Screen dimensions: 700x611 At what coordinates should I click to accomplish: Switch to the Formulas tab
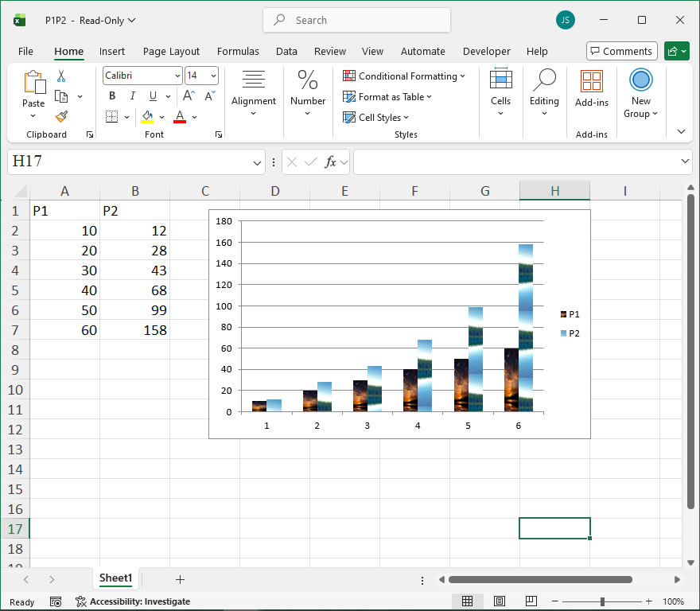click(x=238, y=51)
